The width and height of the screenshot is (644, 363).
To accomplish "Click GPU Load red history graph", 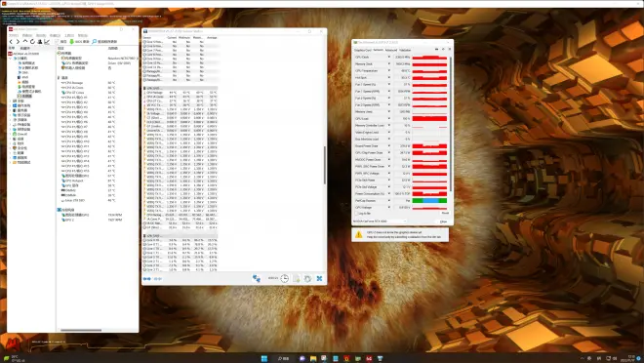I will pos(429,118).
